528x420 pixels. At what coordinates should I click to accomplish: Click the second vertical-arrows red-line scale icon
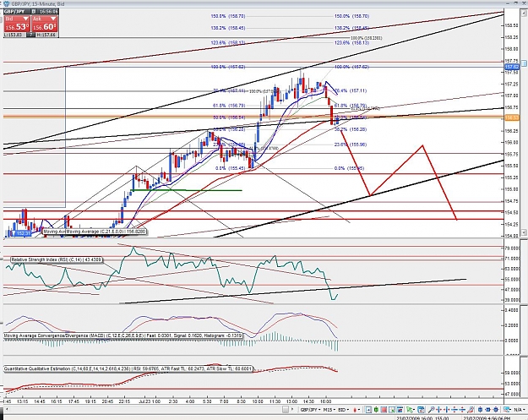pos(462,410)
